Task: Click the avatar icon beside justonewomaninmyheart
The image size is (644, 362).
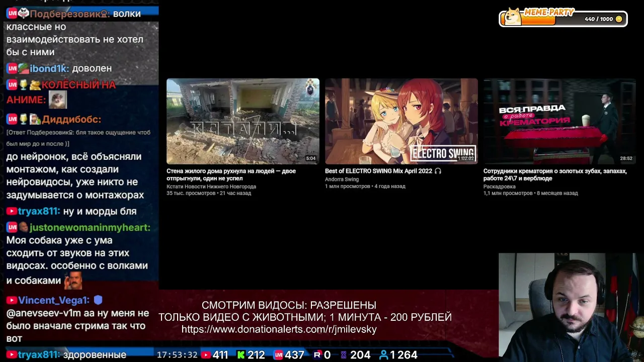Action: pos(24,228)
